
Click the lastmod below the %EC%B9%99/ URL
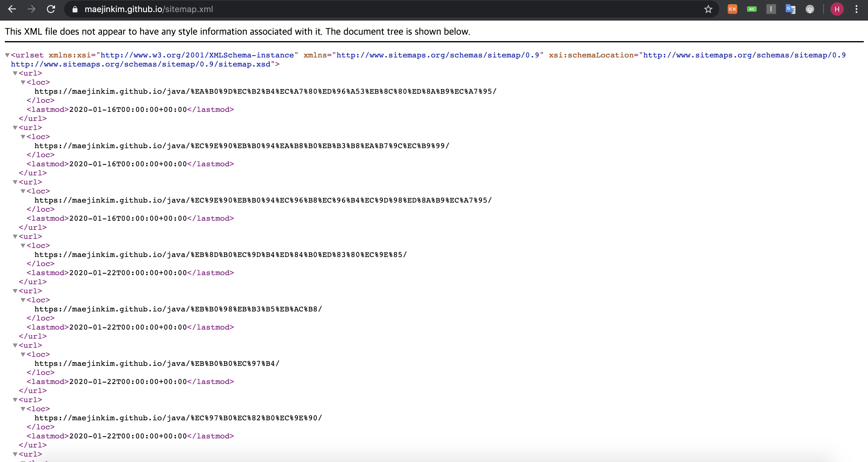coord(128,164)
